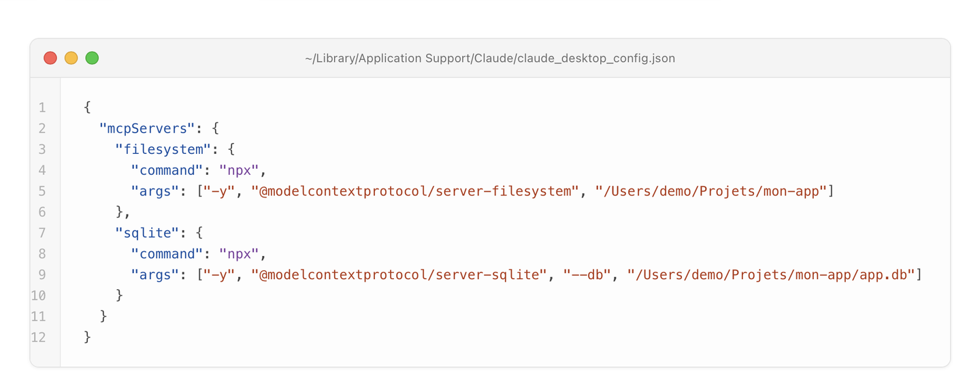Click the "filesystem" key
The width and height of the screenshot is (980, 388).
pos(163,149)
